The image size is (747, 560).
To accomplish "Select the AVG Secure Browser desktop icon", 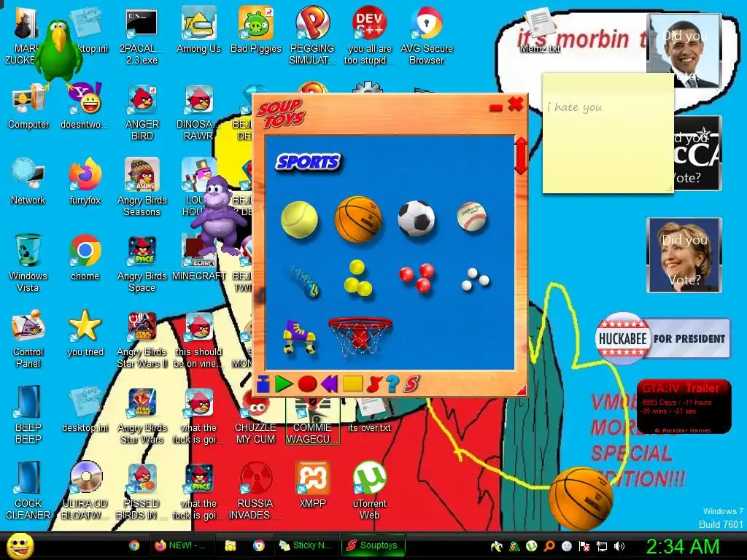I will 426,36.
